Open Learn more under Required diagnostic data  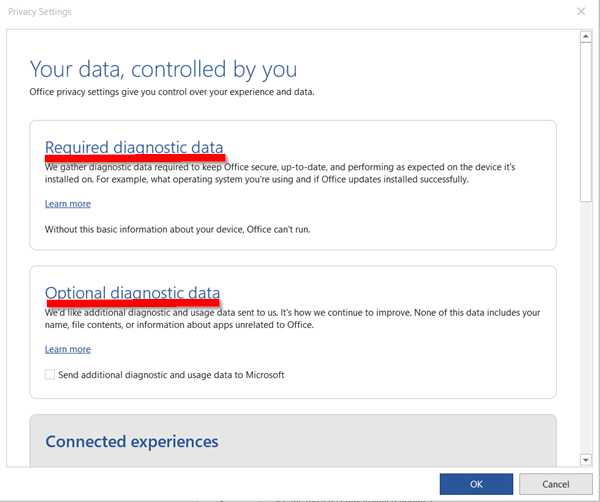coord(67,203)
